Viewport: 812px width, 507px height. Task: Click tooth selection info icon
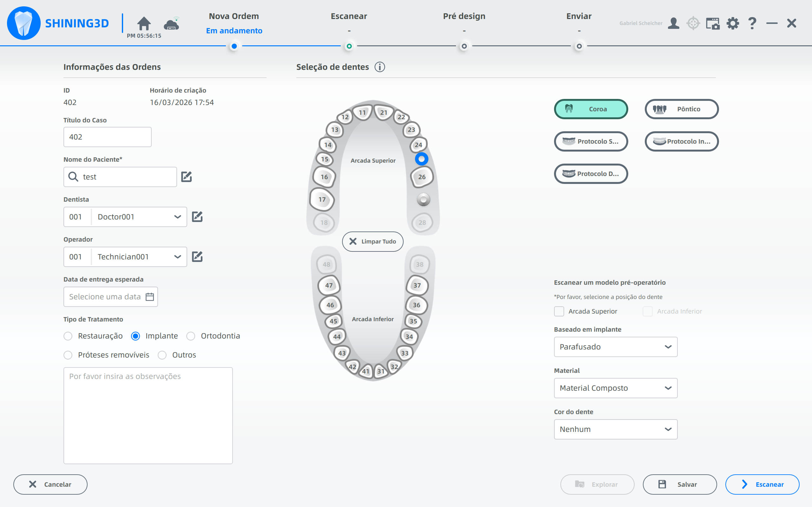(380, 67)
